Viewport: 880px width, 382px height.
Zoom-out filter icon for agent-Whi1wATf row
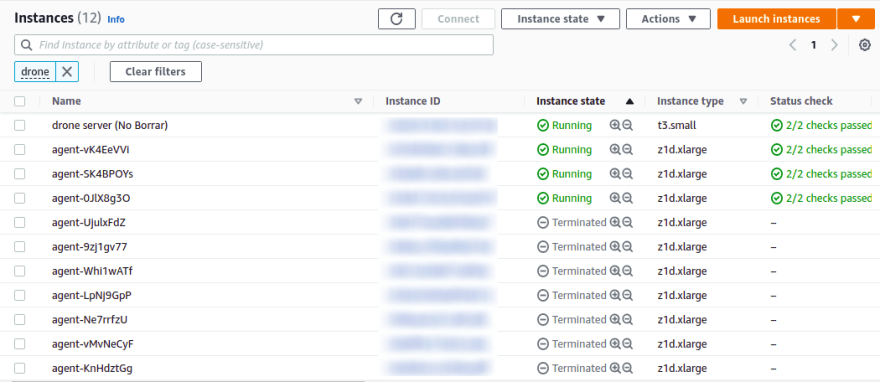[627, 271]
